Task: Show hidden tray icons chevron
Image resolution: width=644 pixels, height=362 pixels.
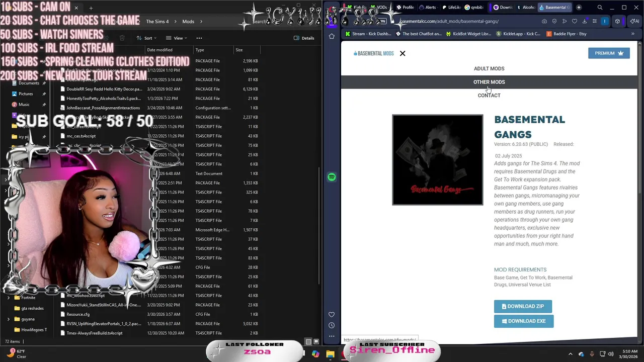Action: click(x=570, y=354)
